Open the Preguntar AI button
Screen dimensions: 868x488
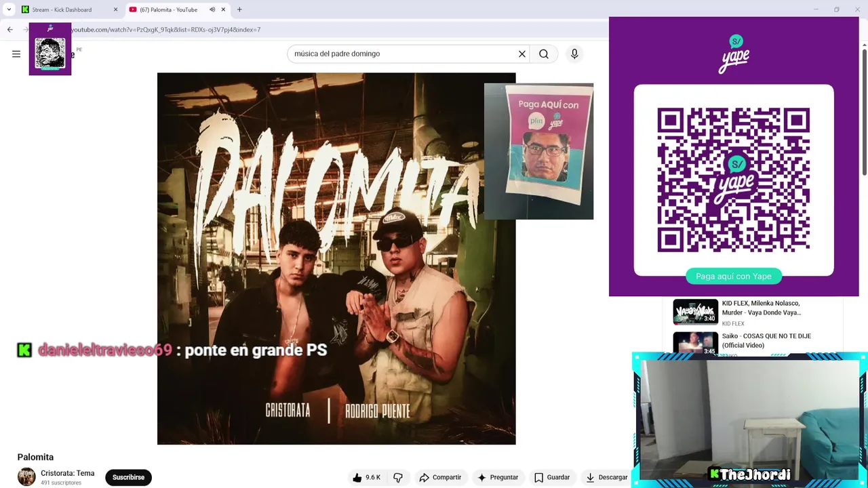(498, 477)
